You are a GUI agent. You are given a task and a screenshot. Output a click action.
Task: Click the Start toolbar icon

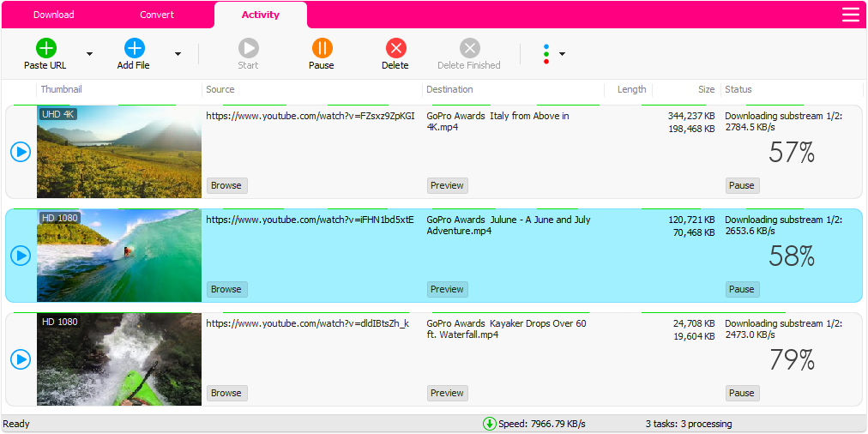pos(248,48)
